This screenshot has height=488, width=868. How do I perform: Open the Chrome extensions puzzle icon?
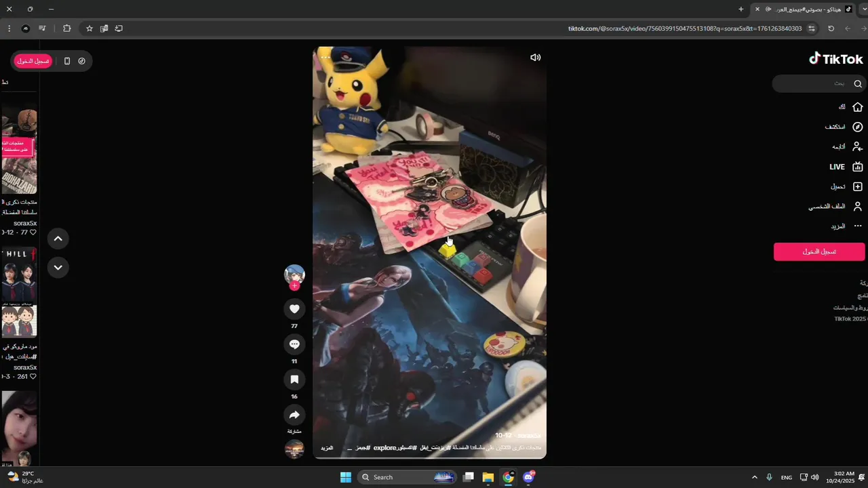coord(66,28)
